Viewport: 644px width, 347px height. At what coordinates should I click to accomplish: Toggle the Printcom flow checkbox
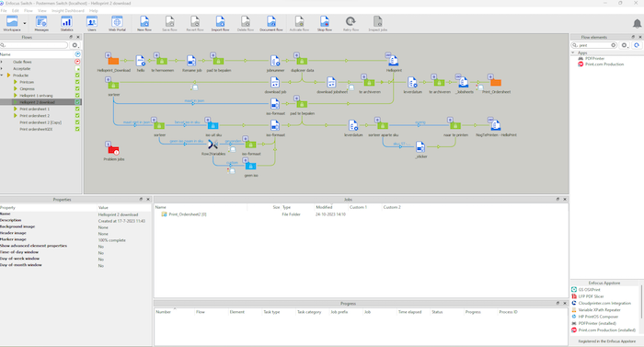[77, 82]
